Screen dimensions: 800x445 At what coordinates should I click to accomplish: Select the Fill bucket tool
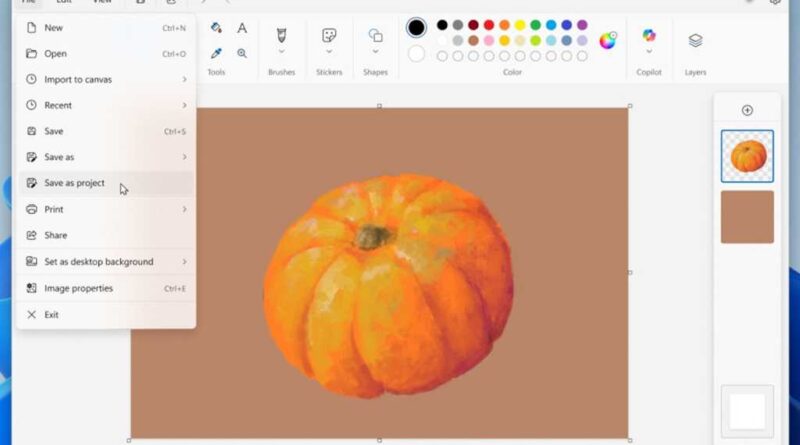(216, 28)
